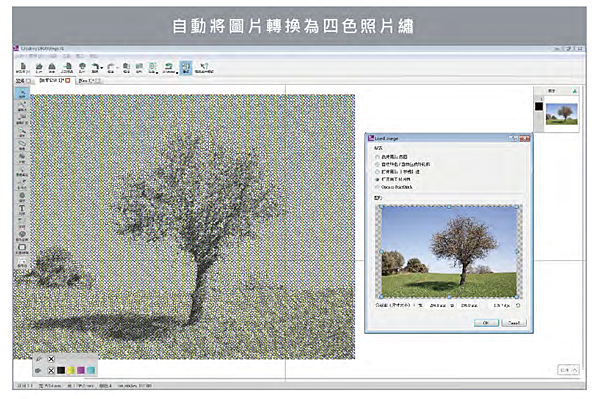Click the X no-color box beside the fill icon
Viewport: 600px width, 399px height.
(51, 370)
